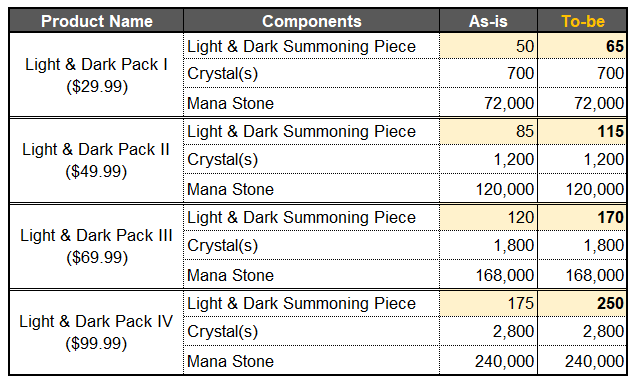637x384 pixels.
Task: Click the Light & Dark Pack I ($29.99) cell
Action: pyautogui.click(x=97, y=75)
